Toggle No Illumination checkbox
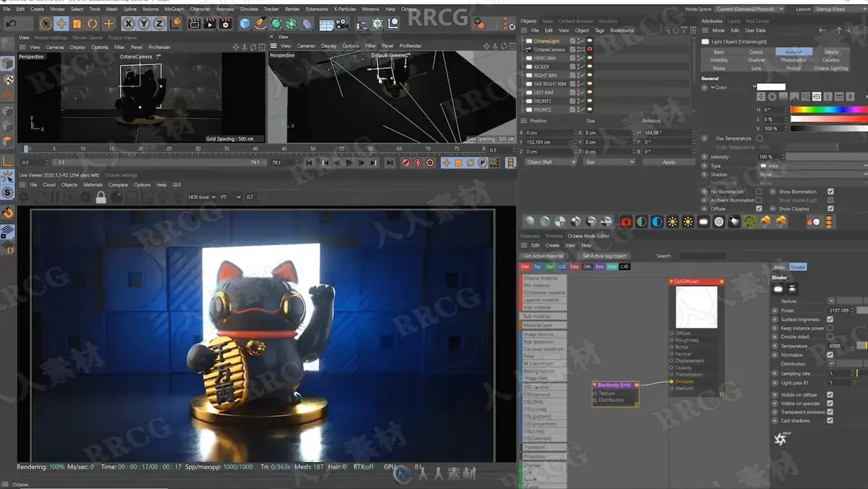This screenshot has height=489, width=868. pyautogui.click(x=759, y=192)
